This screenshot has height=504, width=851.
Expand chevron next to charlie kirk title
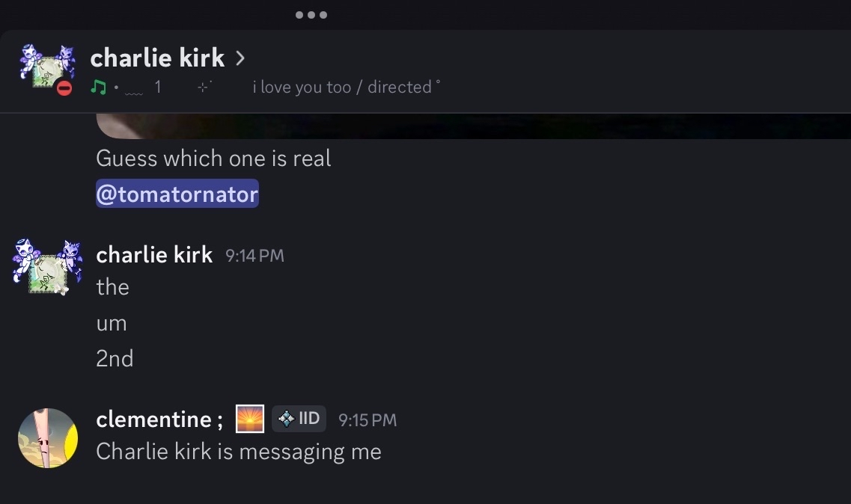pos(240,58)
